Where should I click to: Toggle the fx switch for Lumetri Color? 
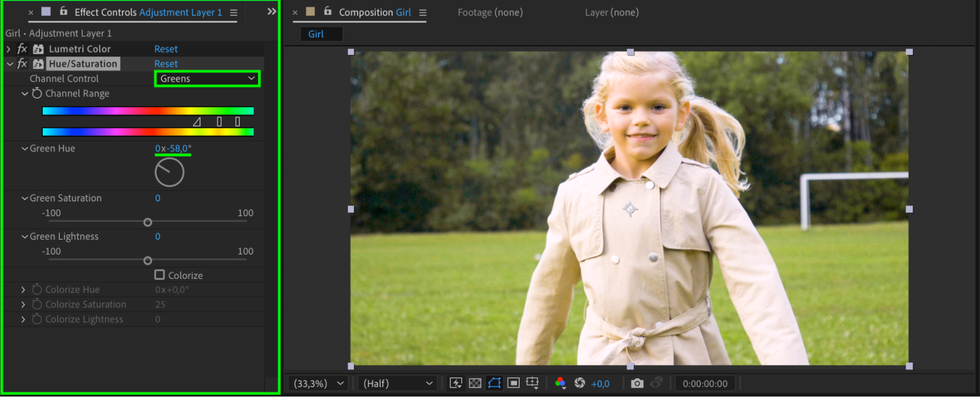(x=22, y=49)
